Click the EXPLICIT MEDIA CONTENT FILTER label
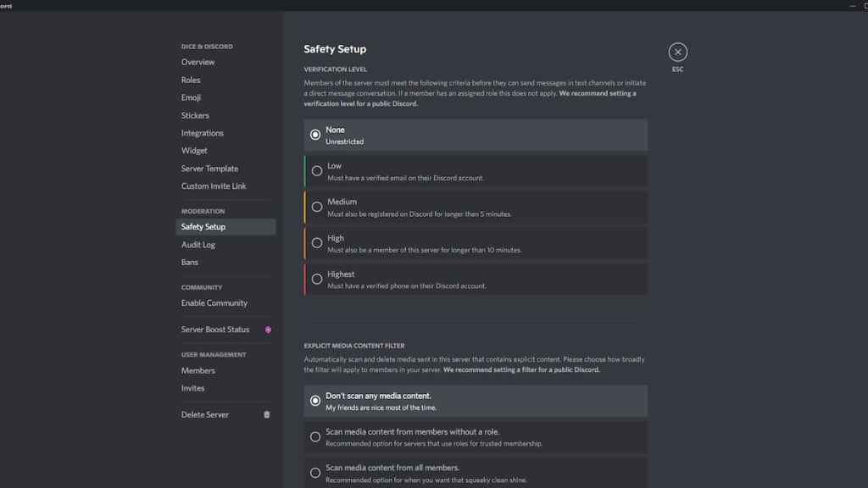This screenshot has width=868, height=488. (354, 346)
